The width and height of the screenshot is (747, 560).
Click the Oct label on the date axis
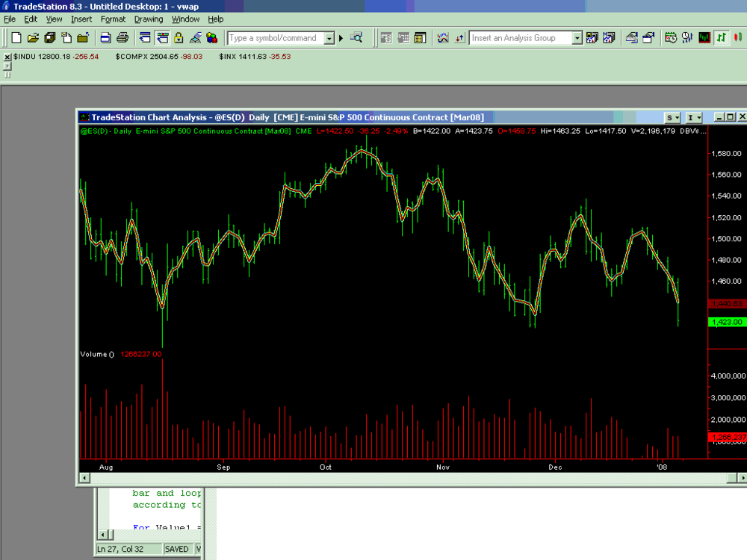pos(326,467)
